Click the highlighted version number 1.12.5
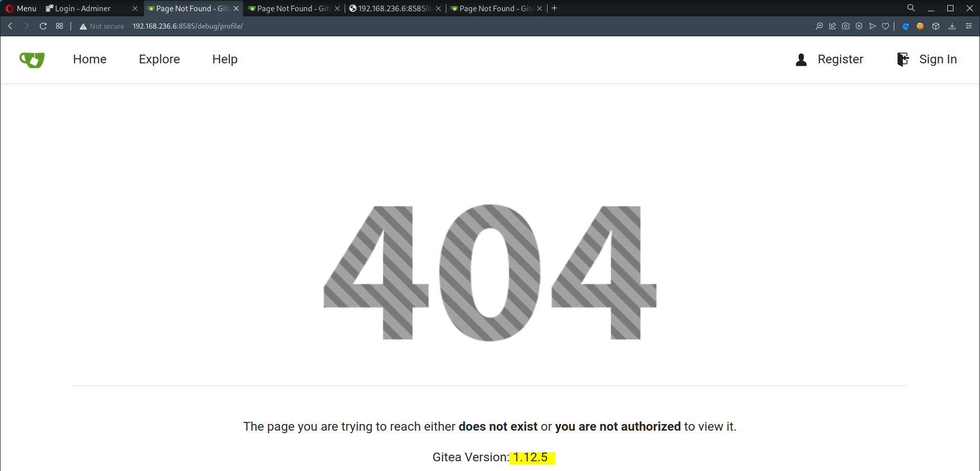 click(531, 457)
